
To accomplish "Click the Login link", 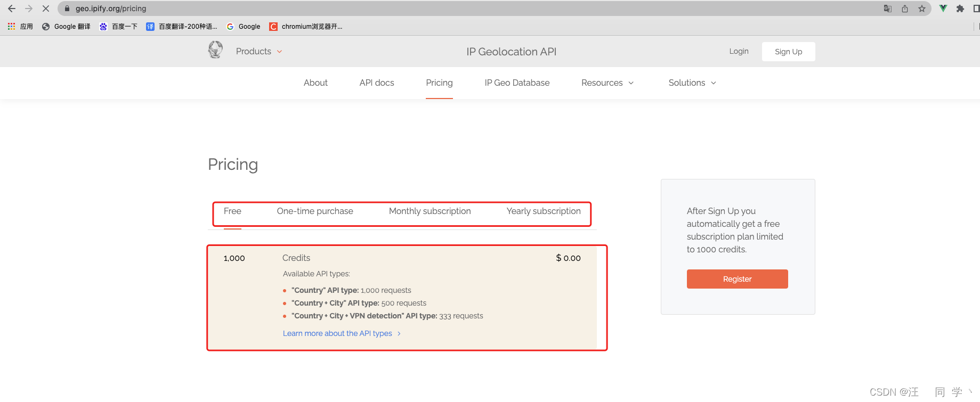I will pos(739,51).
